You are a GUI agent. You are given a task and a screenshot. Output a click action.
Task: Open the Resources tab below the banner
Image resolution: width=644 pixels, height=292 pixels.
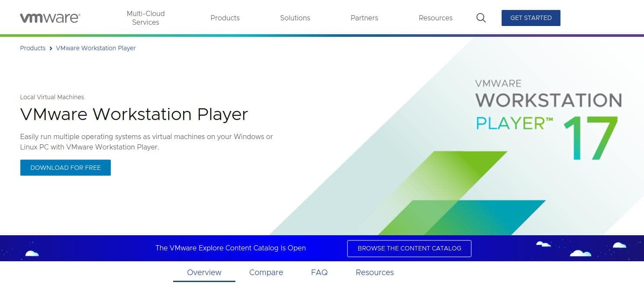[x=375, y=272]
